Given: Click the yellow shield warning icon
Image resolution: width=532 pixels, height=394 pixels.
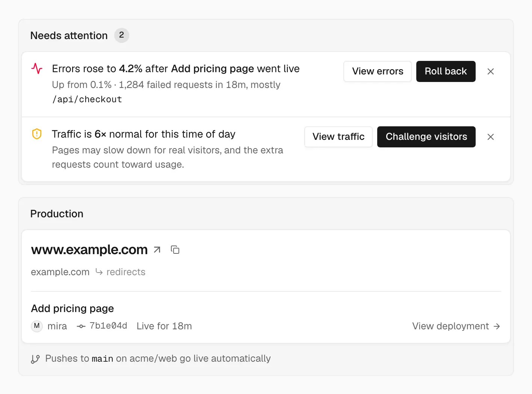Looking at the screenshot, I should (37, 134).
